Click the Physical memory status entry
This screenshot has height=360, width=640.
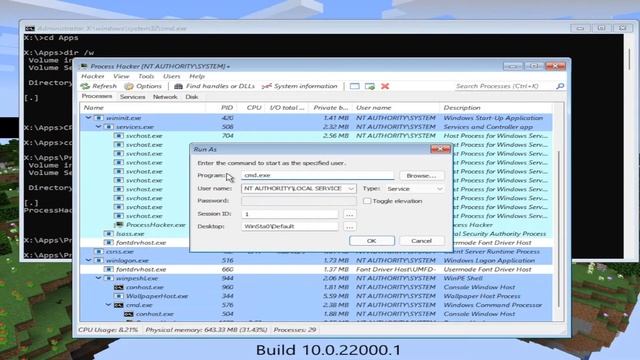[x=207, y=330]
